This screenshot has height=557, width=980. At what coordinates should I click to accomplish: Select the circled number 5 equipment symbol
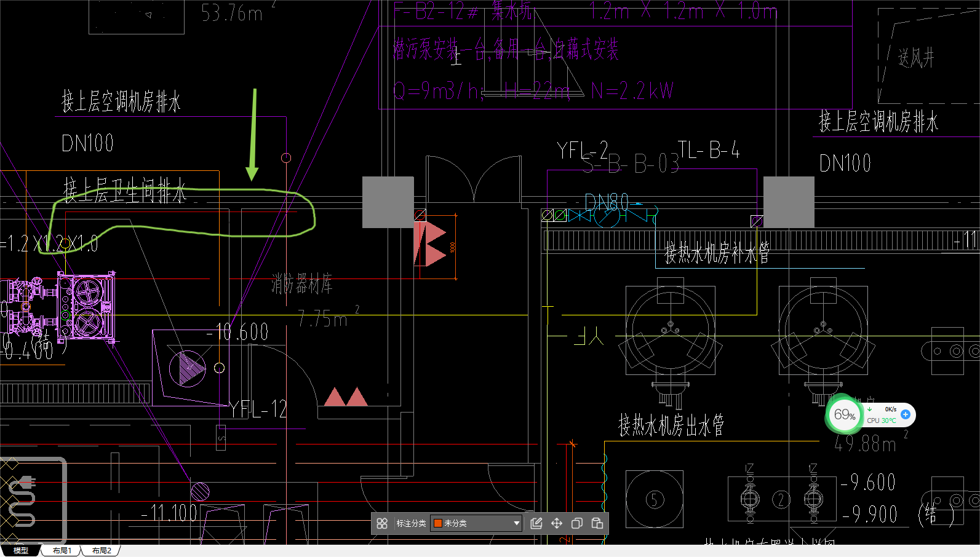[655, 499]
